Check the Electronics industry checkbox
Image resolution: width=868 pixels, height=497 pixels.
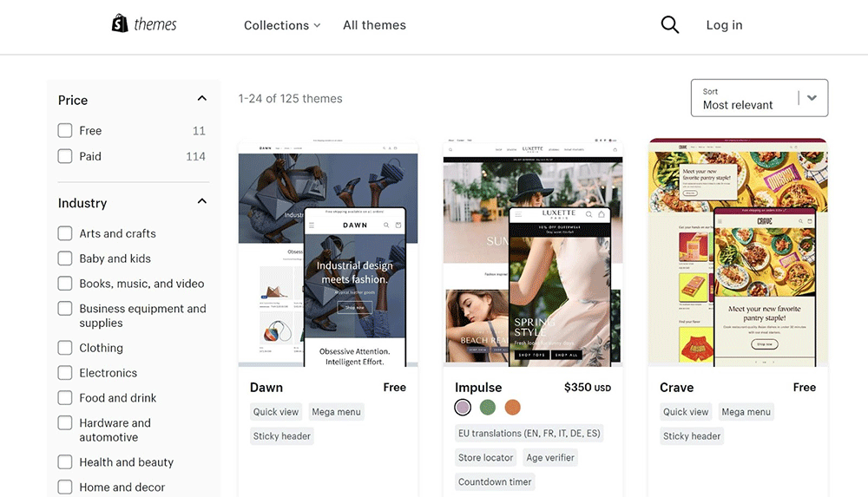[x=65, y=373]
